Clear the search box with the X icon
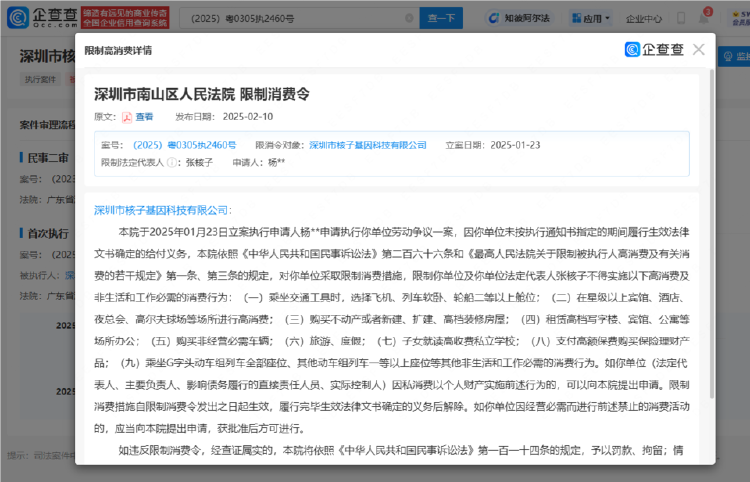Viewport: 750px width, 482px height. 409,18
